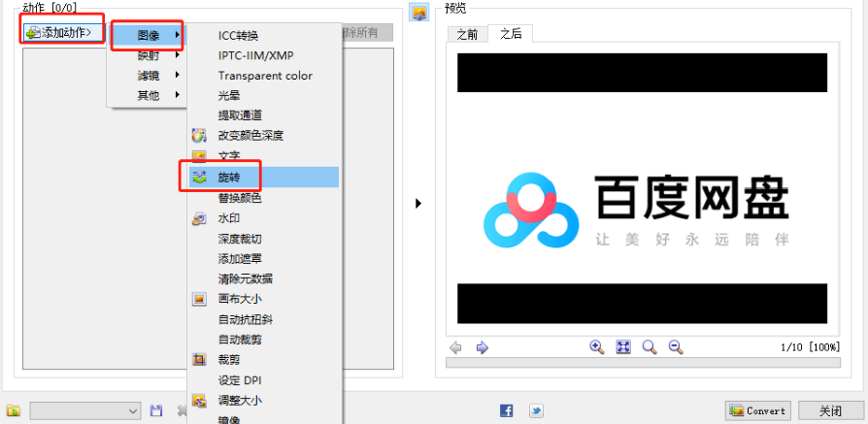
Task: Select the 深度裁切 menu item
Action: tap(240, 239)
